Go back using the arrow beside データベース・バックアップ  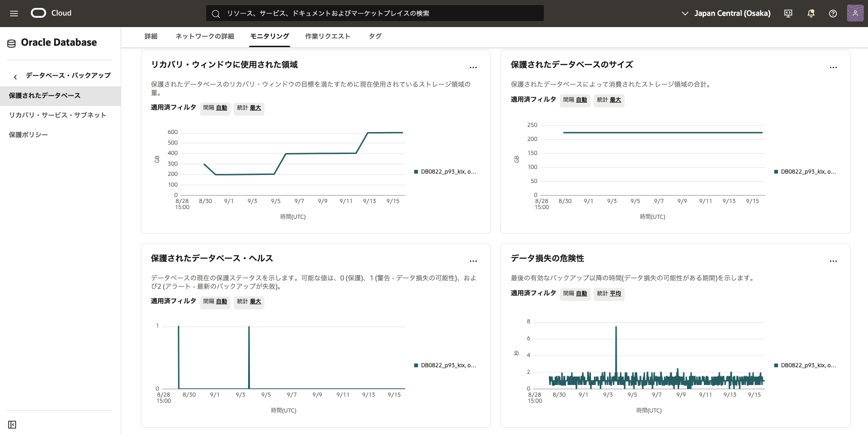(x=15, y=77)
